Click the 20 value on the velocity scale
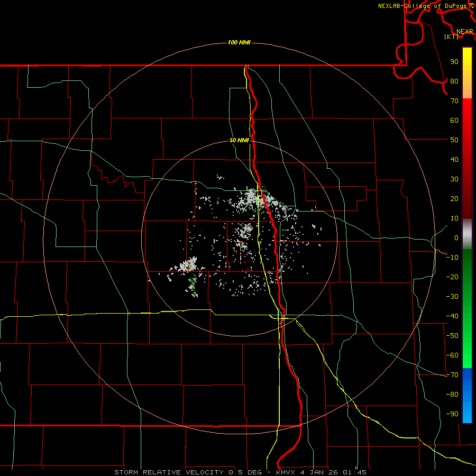This screenshot has width=476, height=476. tap(454, 198)
